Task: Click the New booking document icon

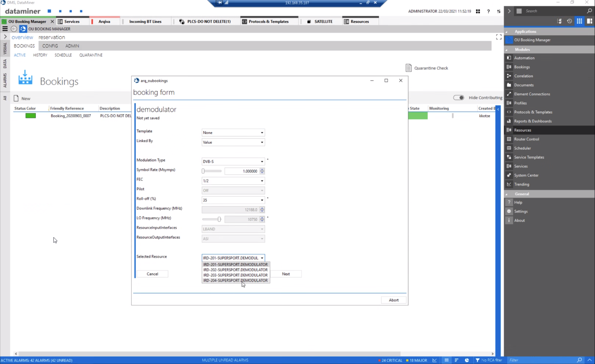Action: pyautogui.click(x=16, y=98)
